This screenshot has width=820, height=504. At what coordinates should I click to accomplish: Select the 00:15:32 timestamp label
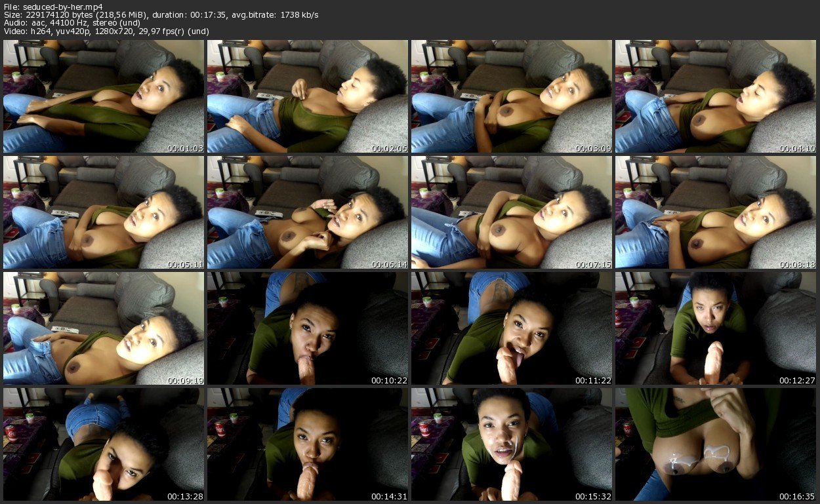[594, 495]
